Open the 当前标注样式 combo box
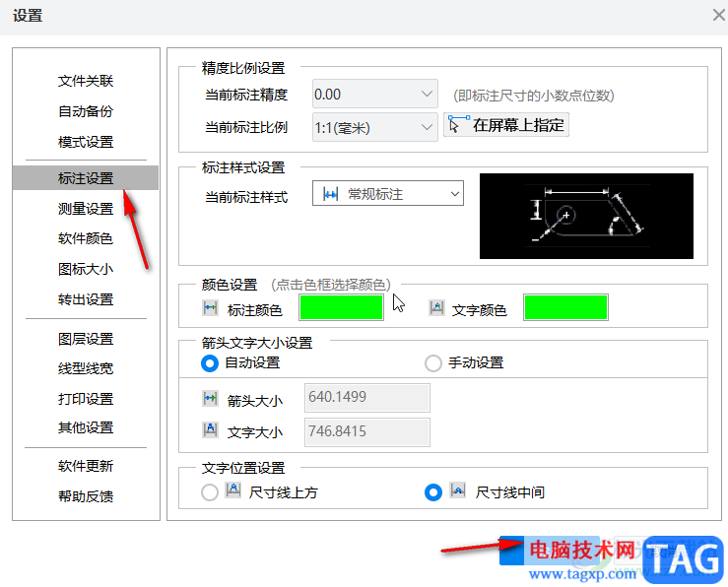This screenshot has height=587, width=728. coord(388,193)
